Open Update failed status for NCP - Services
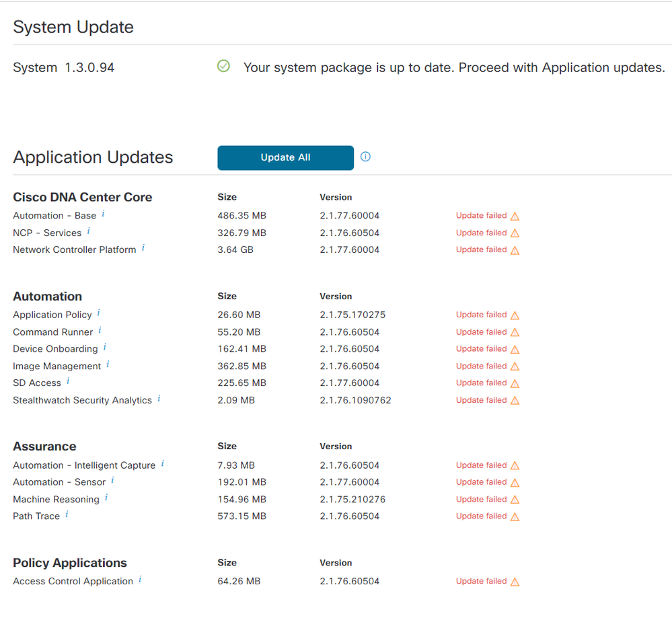Screen dimensions: 672x624 coord(481,233)
